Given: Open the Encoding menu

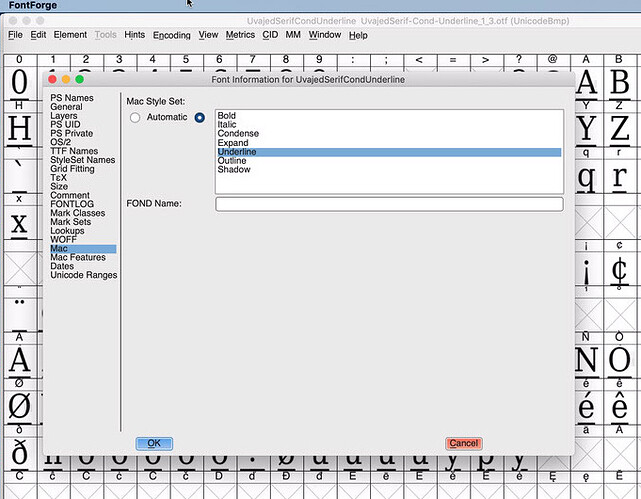Looking at the screenshot, I should (x=172, y=35).
